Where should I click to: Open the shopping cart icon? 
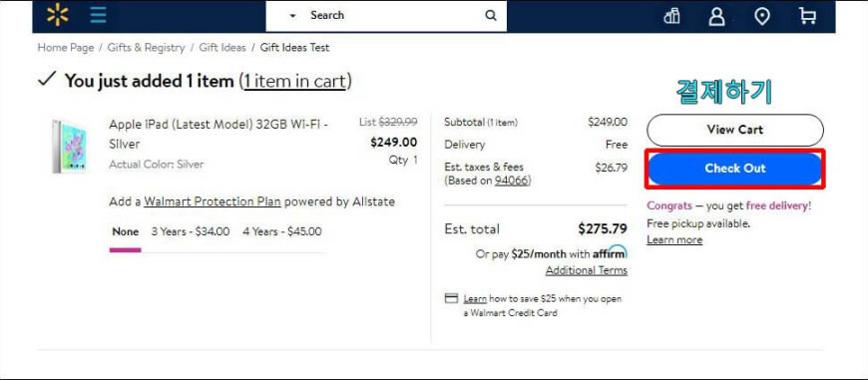[x=808, y=16]
